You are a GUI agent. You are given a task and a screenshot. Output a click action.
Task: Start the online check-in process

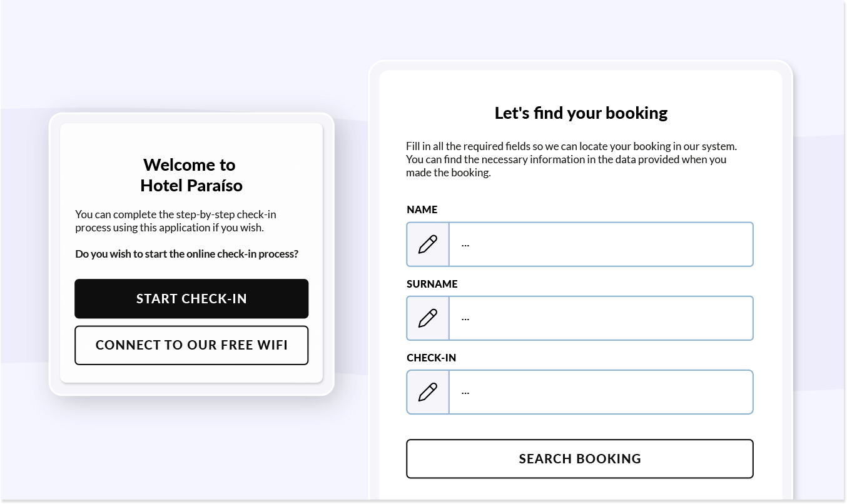pyautogui.click(x=191, y=299)
